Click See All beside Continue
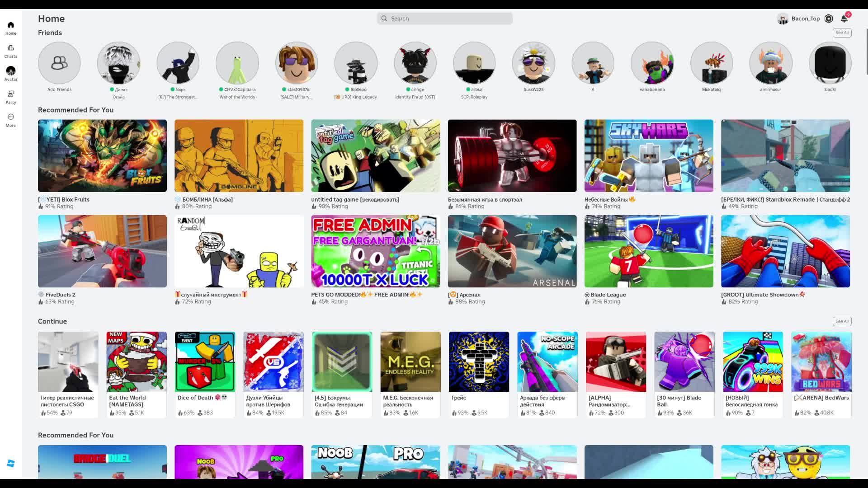868x488 pixels. [842, 321]
